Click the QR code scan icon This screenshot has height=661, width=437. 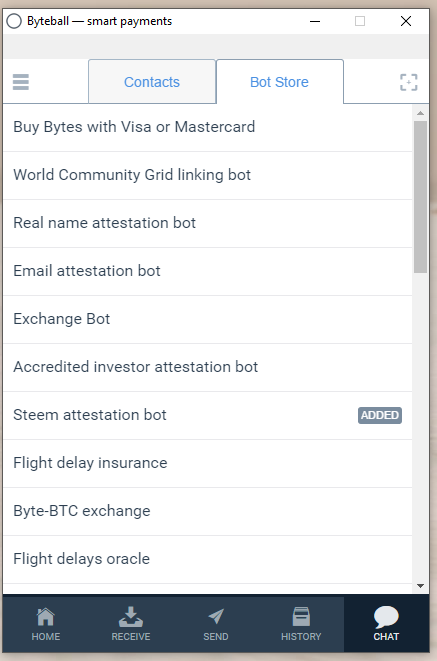coord(408,82)
